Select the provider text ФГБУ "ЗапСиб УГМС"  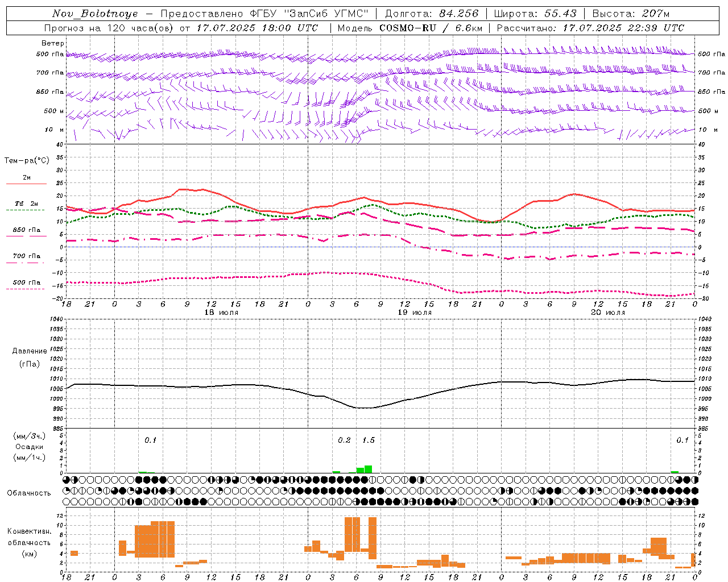pos(309,14)
